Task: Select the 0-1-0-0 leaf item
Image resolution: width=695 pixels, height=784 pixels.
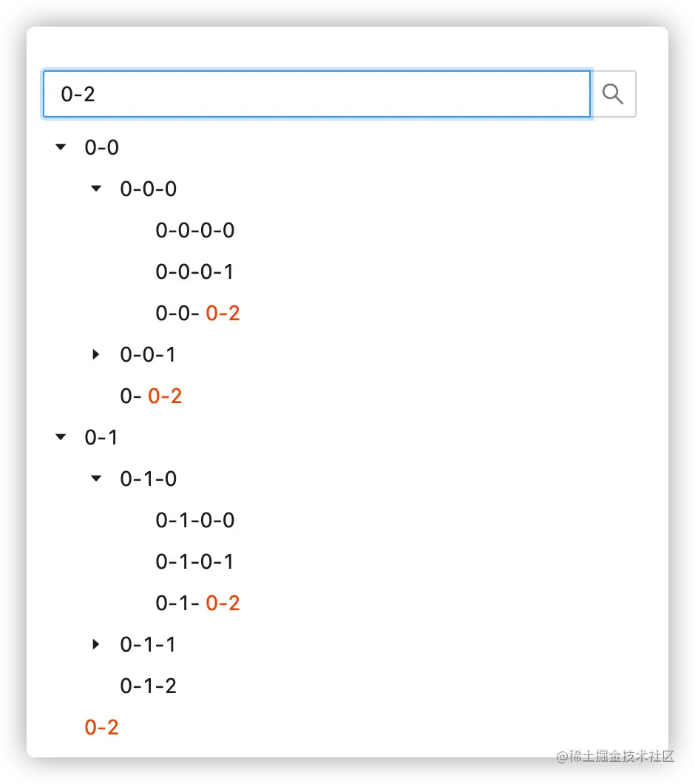Action: (x=195, y=521)
